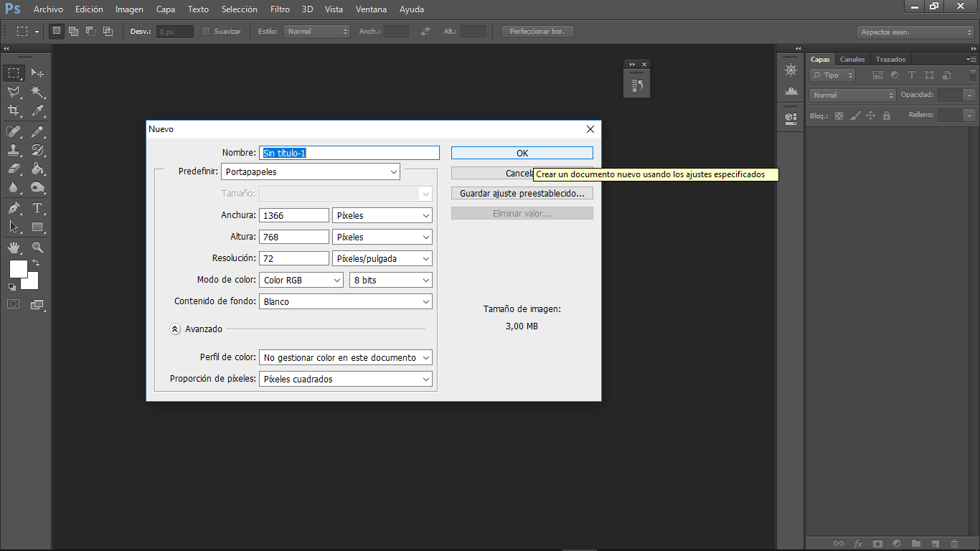Choose Subtract from Selection mode

pos(90,31)
